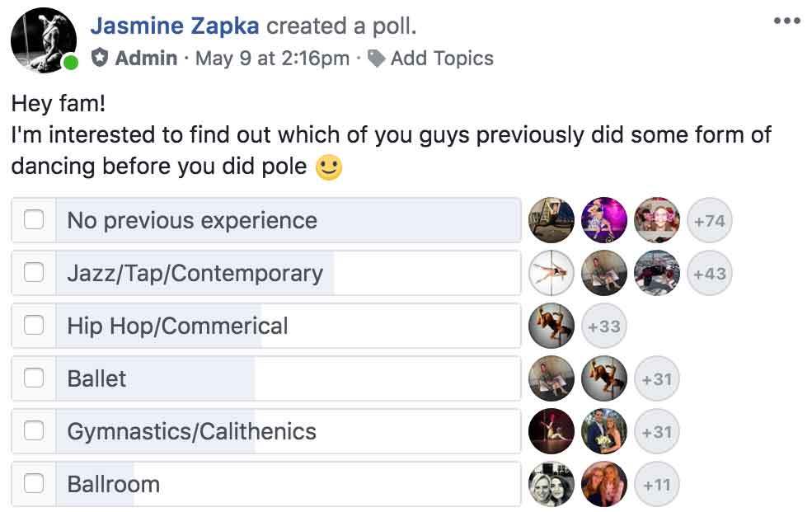Click Jasmine Zapka's profile picture
The width and height of the screenshot is (812, 512).
44,40
